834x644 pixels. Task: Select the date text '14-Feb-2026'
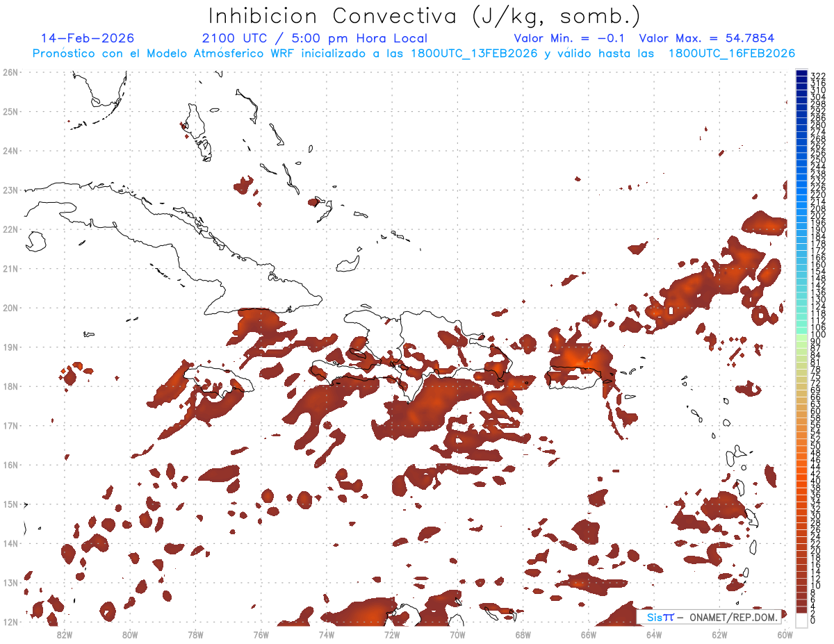coord(87,38)
